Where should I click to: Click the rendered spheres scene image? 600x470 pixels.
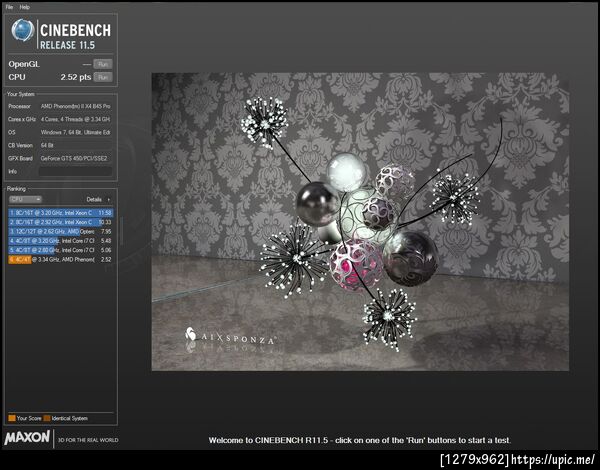pyautogui.click(x=360, y=222)
